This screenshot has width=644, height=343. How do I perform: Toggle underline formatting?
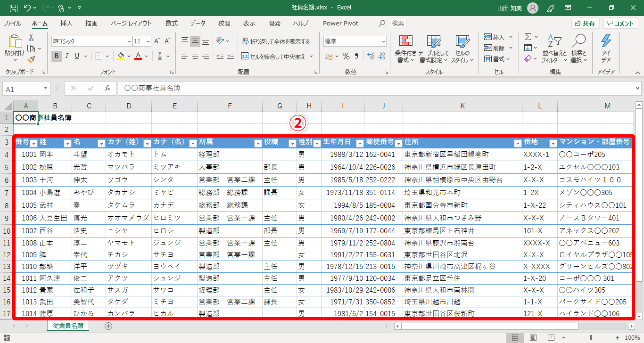click(77, 56)
